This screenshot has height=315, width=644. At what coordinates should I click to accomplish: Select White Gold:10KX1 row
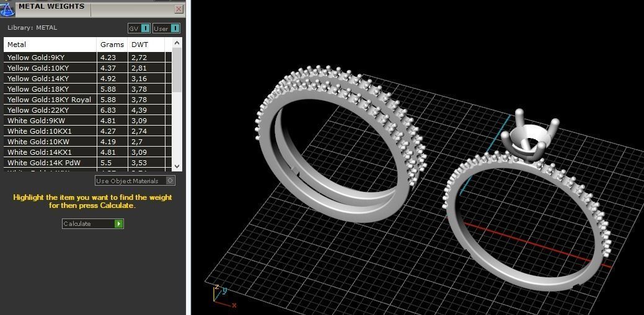(87, 131)
